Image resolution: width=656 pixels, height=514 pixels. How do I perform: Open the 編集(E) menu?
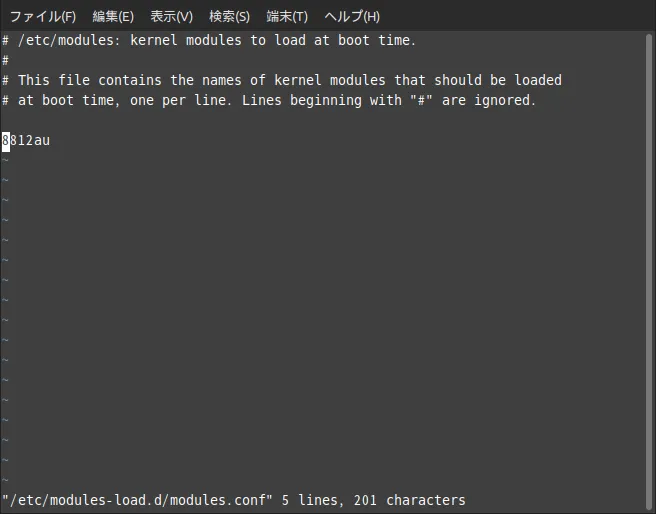(x=113, y=16)
